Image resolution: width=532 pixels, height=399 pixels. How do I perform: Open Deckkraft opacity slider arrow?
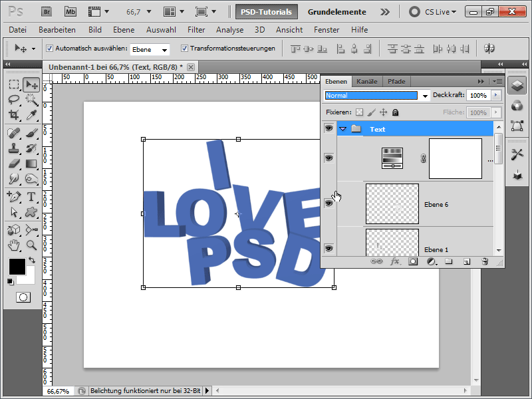pyautogui.click(x=496, y=95)
